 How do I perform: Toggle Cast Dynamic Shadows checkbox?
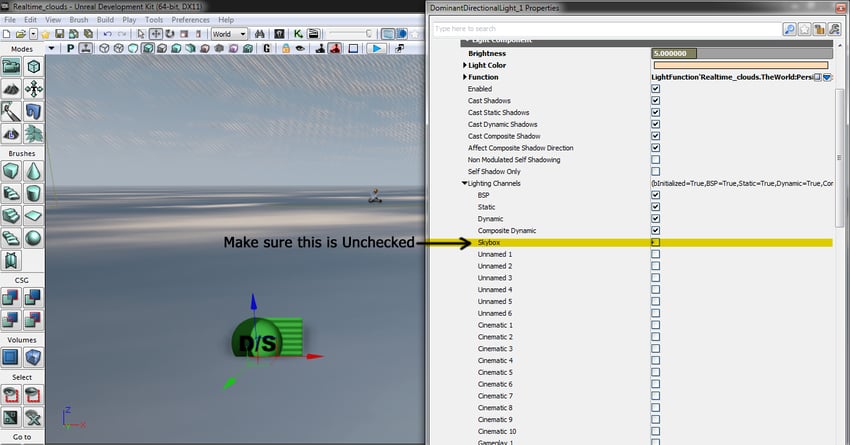click(x=655, y=124)
